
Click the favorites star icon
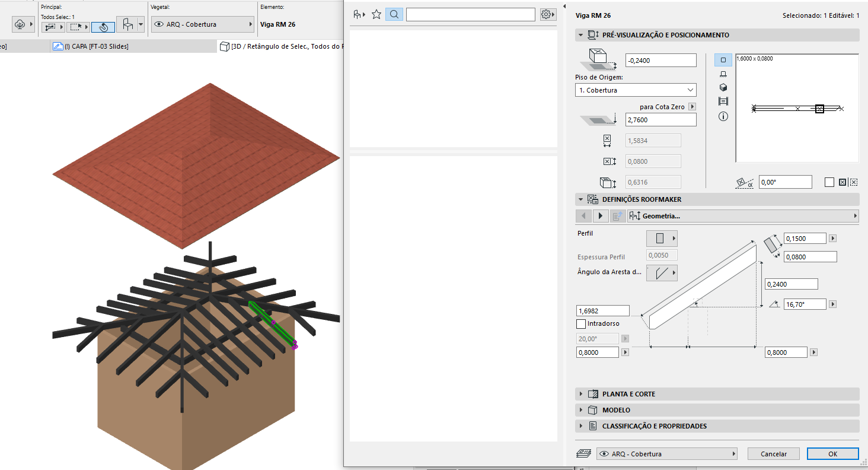[x=376, y=14]
